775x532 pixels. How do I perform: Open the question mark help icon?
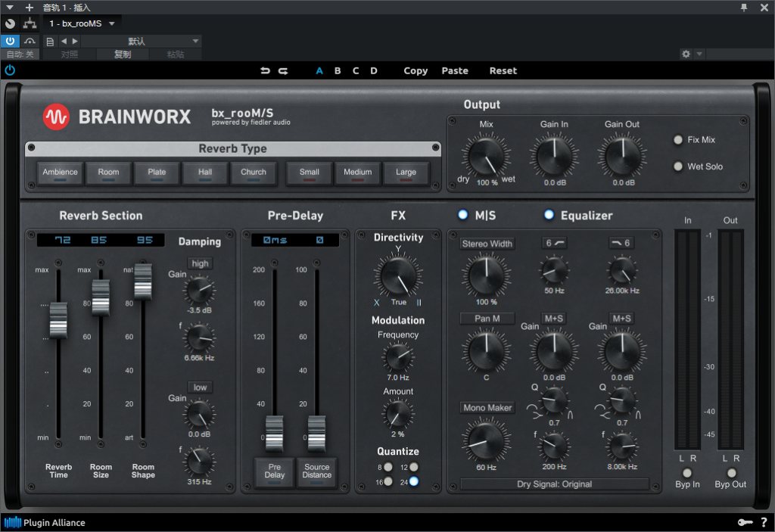click(764, 522)
